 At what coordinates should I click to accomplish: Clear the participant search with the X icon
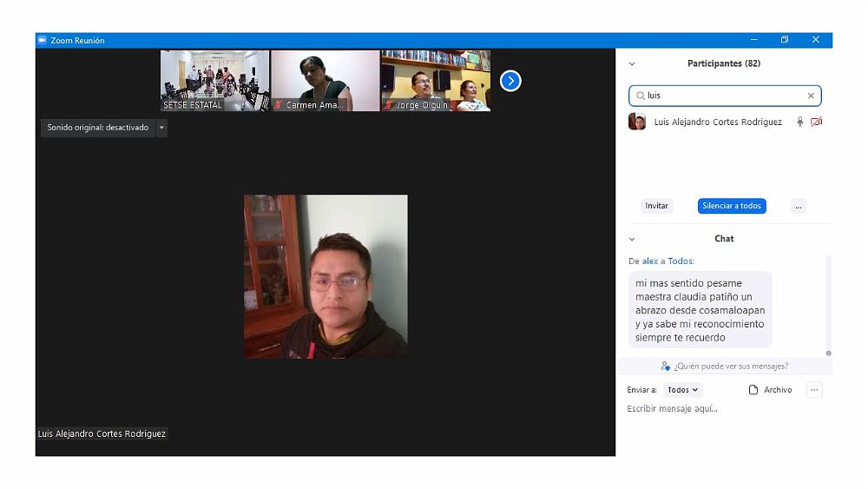click(x=811, y=96)
